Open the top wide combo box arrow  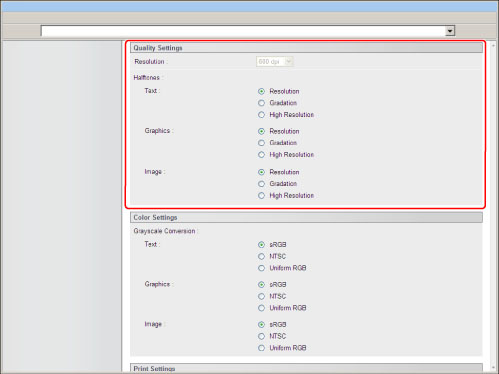(450, 31)
